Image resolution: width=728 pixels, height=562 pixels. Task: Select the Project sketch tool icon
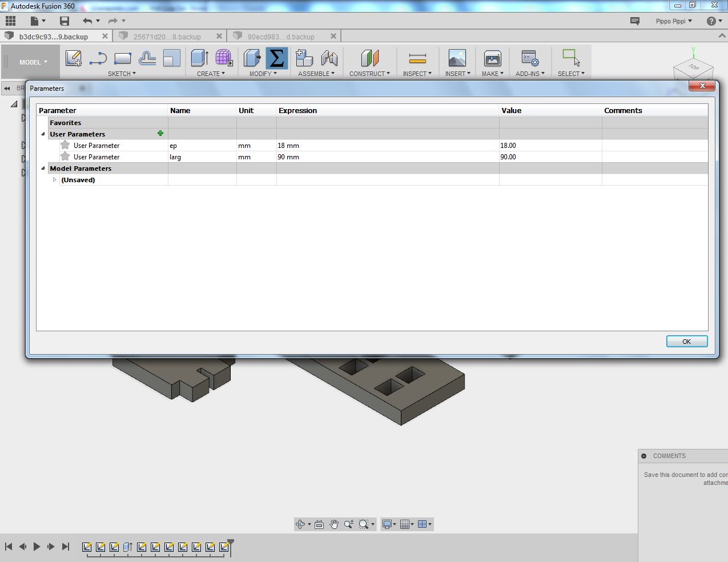[147, 58]
